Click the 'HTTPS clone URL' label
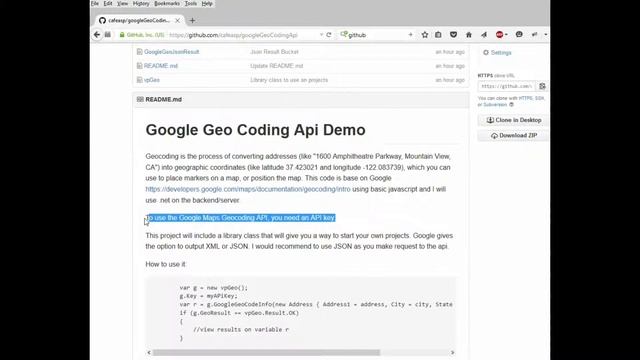 (496, 76)
